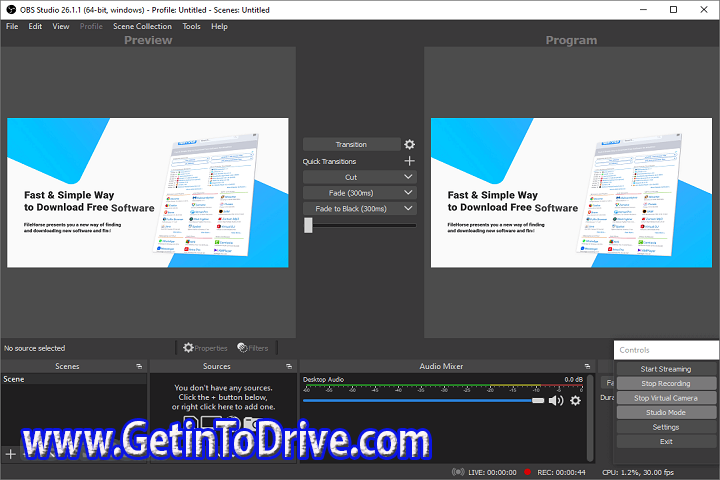
Task: Open Settings from the Controls panel
Action: [666, 427]
